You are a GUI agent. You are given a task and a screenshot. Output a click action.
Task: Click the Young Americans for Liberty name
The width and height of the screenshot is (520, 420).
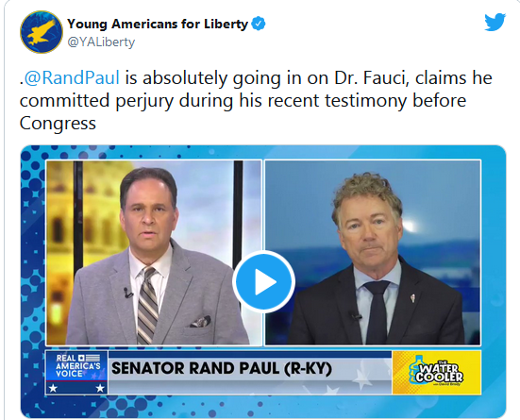click(x=158, y=24)
